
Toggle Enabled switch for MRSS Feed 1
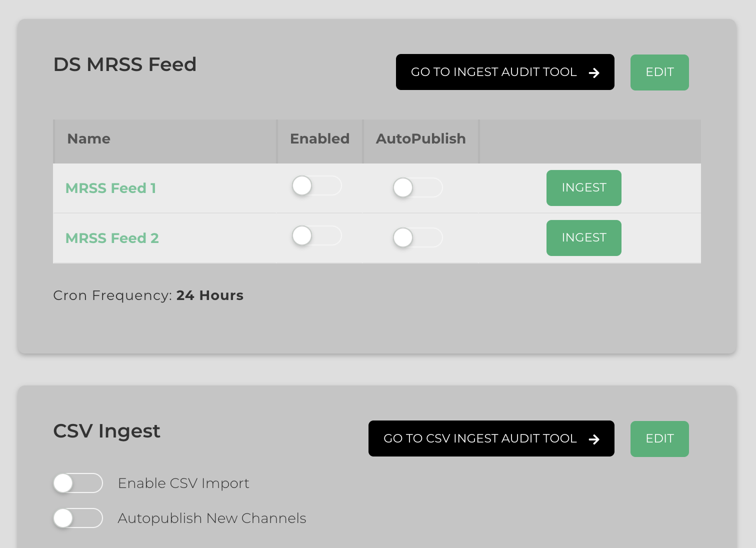316,186
